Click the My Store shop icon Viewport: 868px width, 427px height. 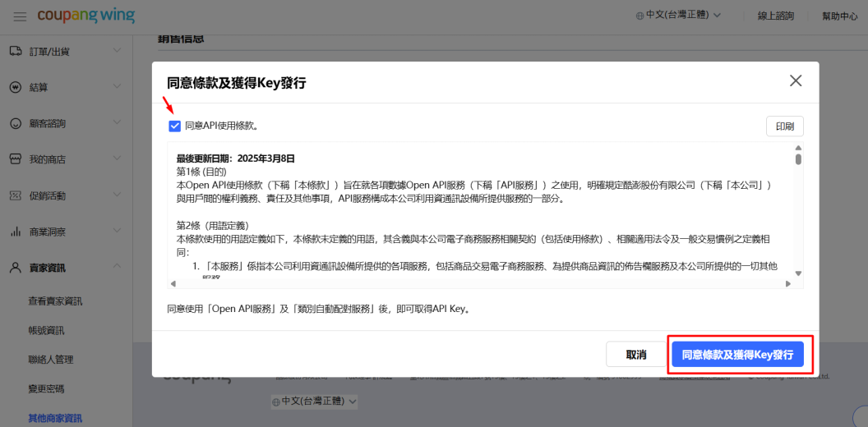16,159
